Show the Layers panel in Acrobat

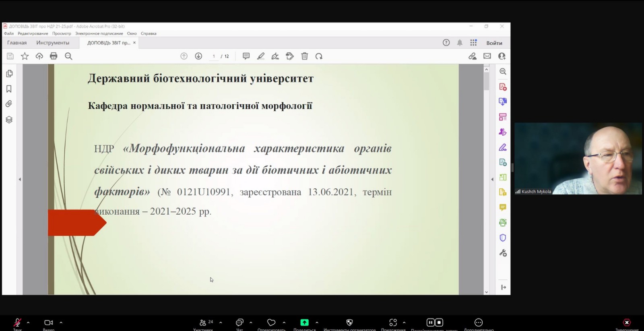click(x=9, y=120)
